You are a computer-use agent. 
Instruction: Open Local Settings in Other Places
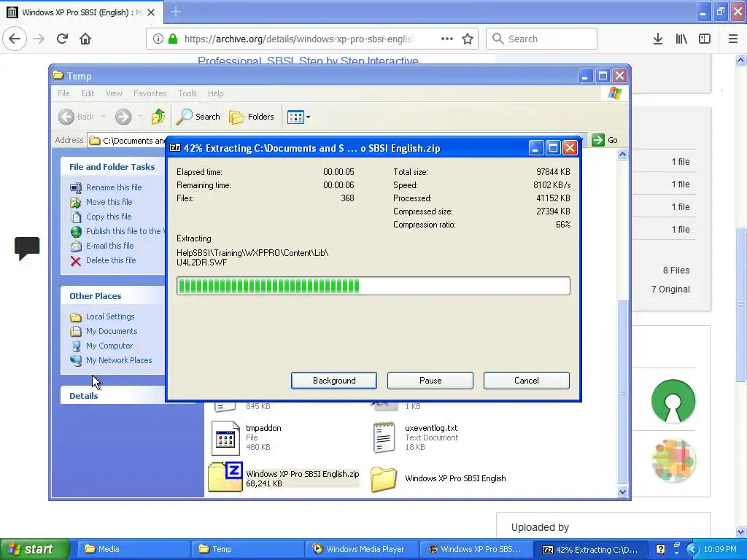(110, 316)
